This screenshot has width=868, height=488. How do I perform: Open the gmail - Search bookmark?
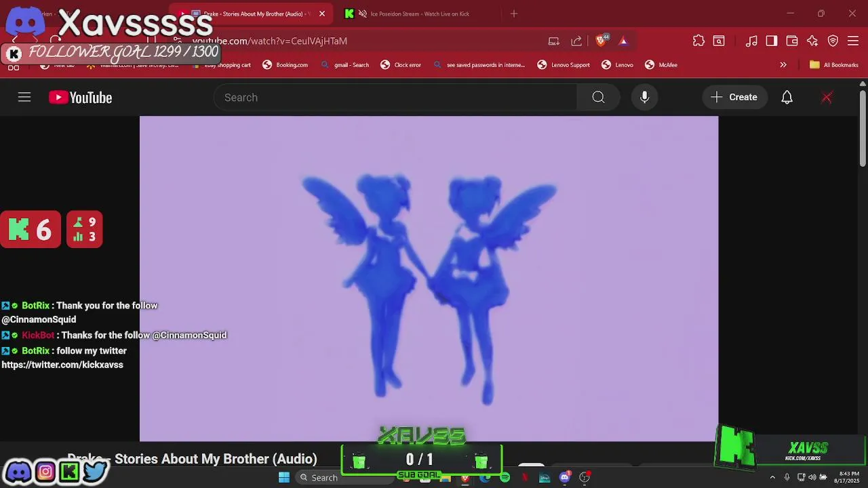[345, 65]
